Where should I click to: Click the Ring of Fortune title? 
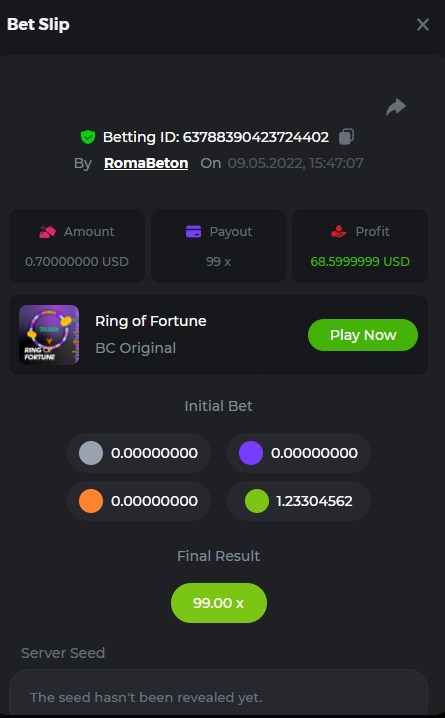151,321
